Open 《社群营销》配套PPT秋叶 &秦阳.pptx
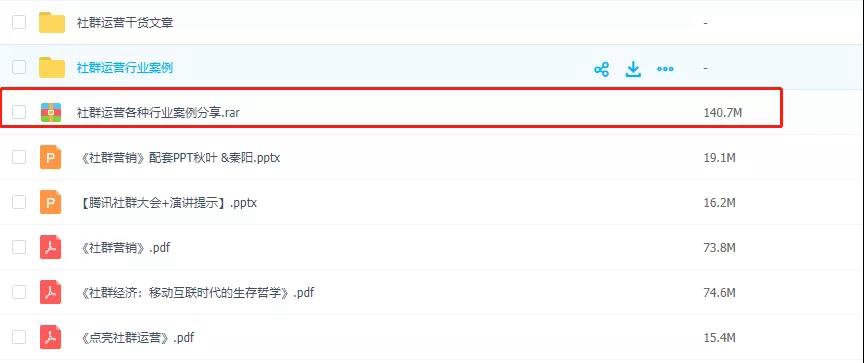This screenshot has width=864, height=363. [x=180, y=158]
